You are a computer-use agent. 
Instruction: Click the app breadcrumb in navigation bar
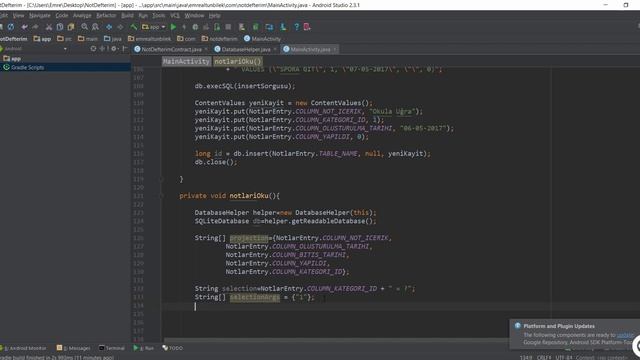(x=42, y=39)
